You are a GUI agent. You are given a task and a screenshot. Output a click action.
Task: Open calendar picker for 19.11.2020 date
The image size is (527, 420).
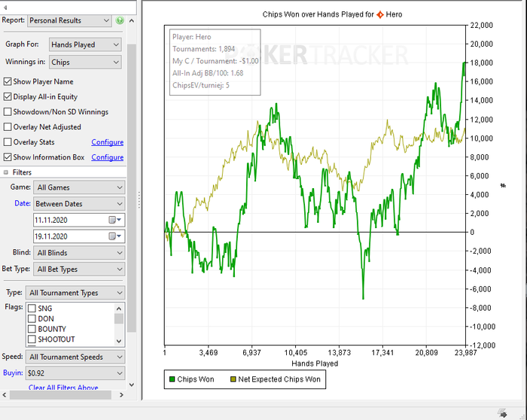115,236
